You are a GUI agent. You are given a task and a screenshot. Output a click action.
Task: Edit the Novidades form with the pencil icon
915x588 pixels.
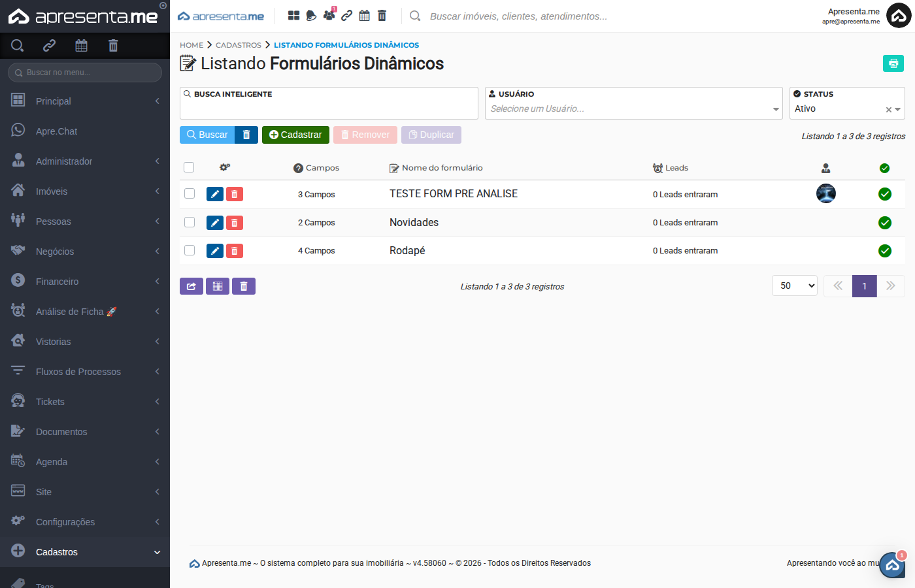point(215,222)
